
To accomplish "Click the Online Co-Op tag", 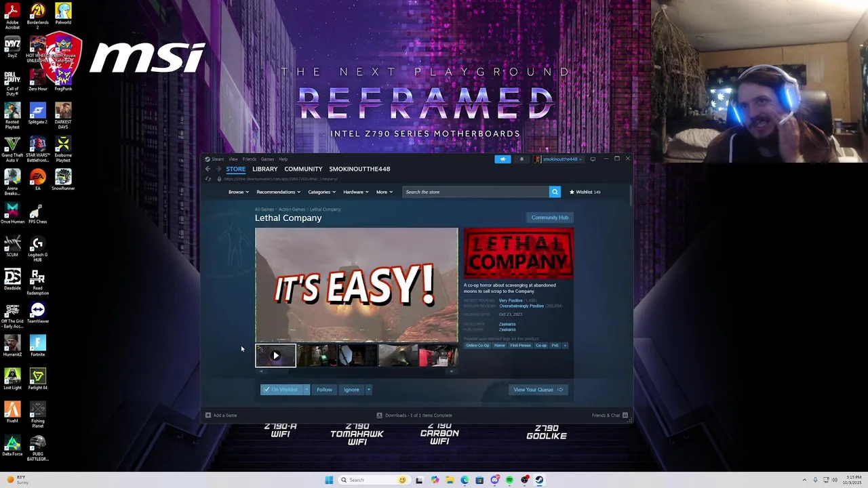I will tap(477, 346).
